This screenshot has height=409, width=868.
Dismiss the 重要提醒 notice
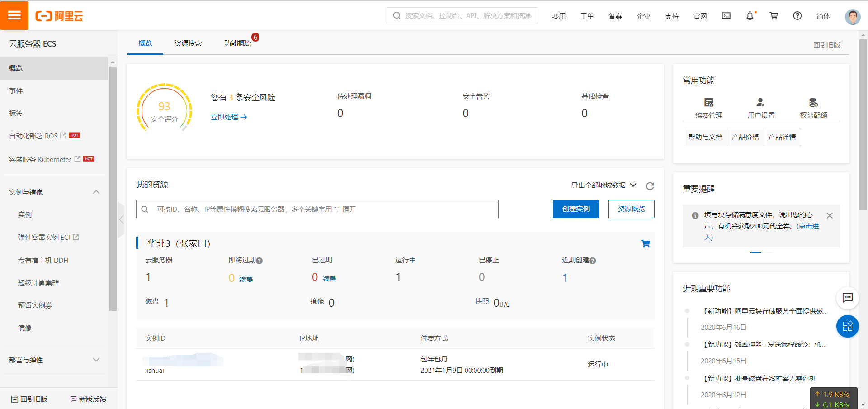(830, 215)
